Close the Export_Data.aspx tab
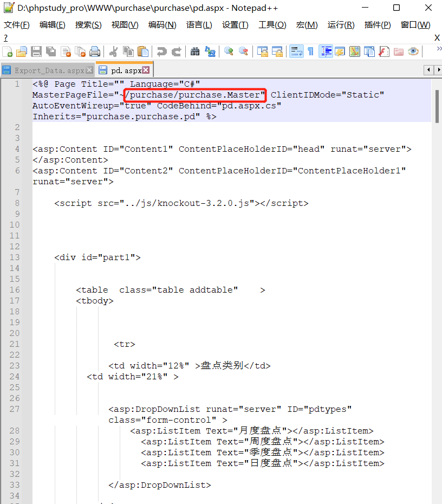 (x=89, y=70)
